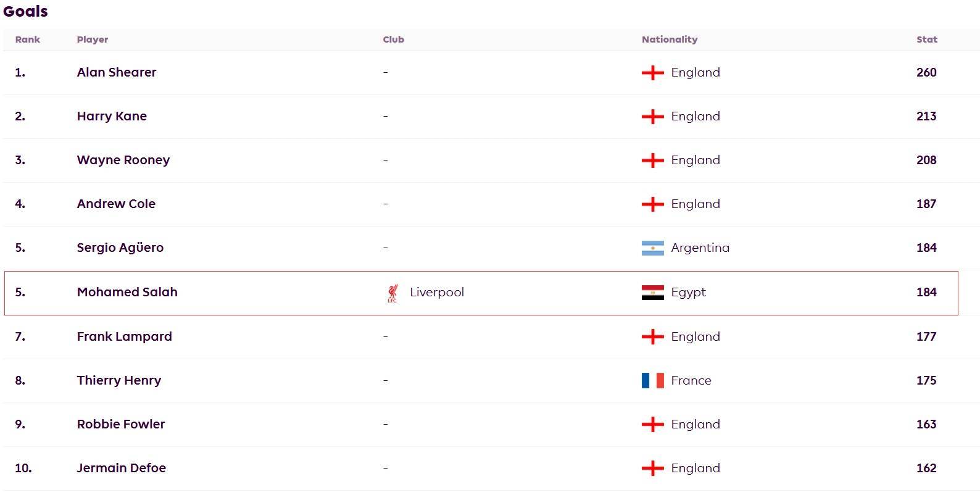Click the Liverpool club crest icon
980x492 pixels.
pos(392,293)
